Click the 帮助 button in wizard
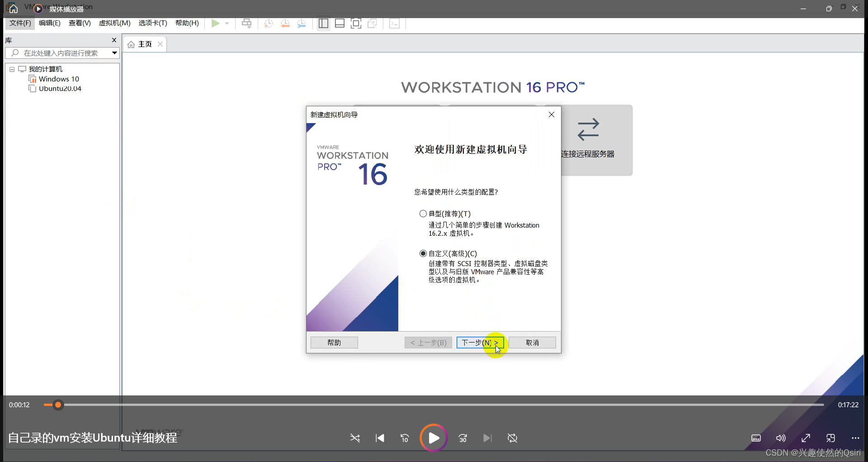This screenshot has width=868, height=462. point(334,343)
